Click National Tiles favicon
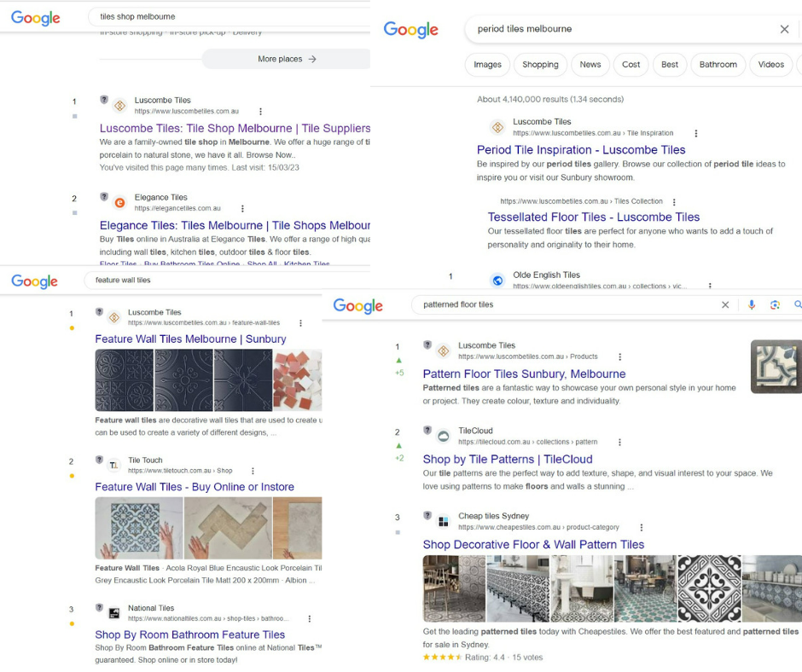The width and height of the screenshot is (802, 672). (x=113, y=612)
